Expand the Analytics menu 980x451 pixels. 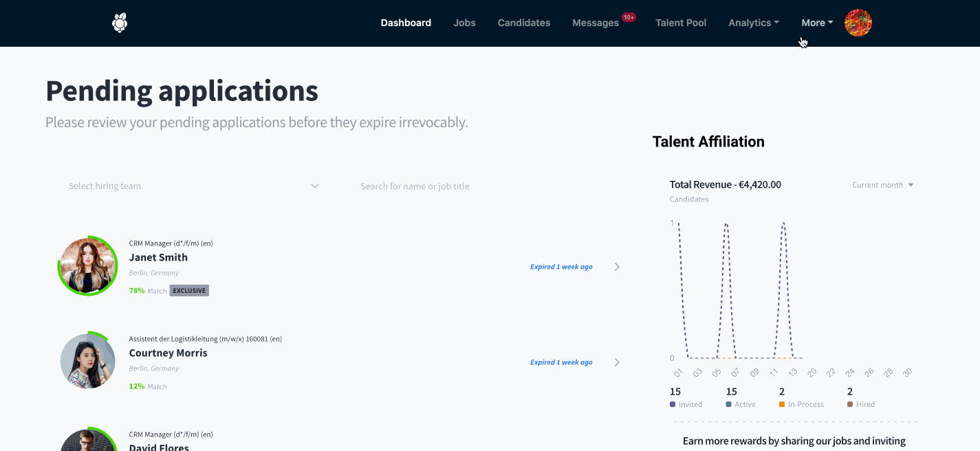(x=754, y=23)
